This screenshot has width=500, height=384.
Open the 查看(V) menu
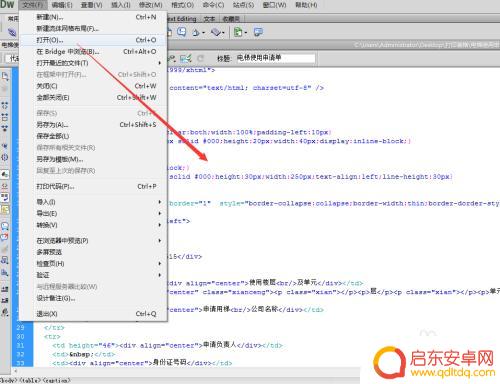91,5
